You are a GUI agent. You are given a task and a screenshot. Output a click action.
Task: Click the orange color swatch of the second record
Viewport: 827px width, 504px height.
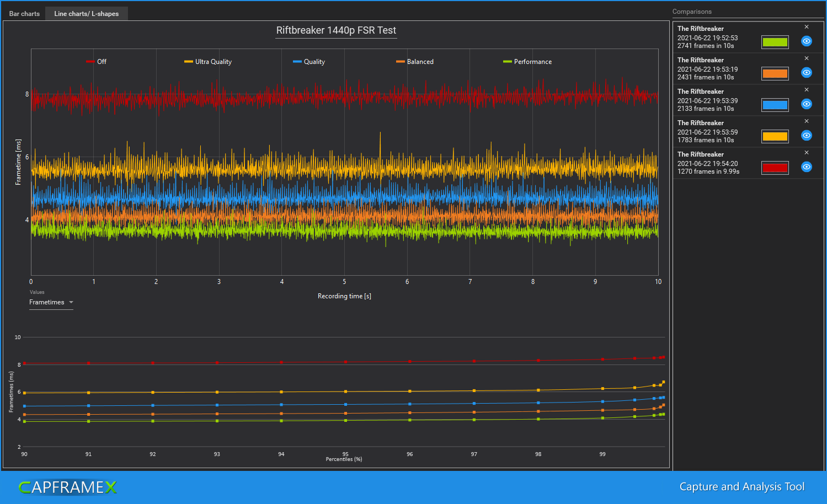(x=775, y=73)
